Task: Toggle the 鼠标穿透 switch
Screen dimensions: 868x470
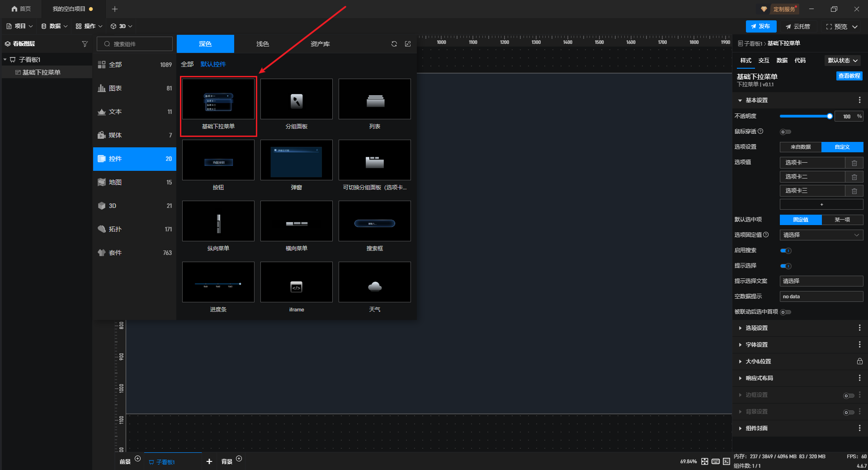Action: (x=785, y=132)
